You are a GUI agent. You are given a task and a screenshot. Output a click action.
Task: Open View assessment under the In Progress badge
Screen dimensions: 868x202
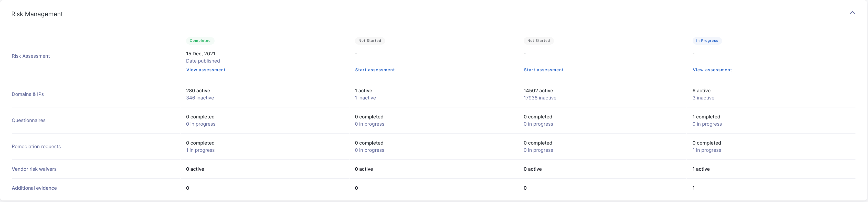[712, 70]
